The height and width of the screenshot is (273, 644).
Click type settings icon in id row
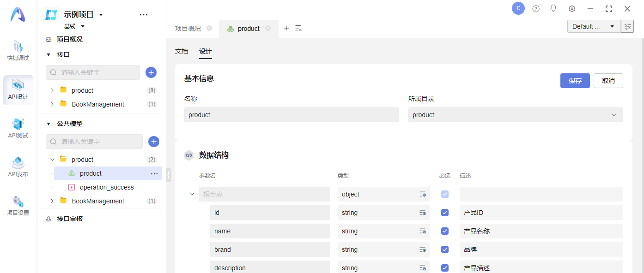point(422,213)
